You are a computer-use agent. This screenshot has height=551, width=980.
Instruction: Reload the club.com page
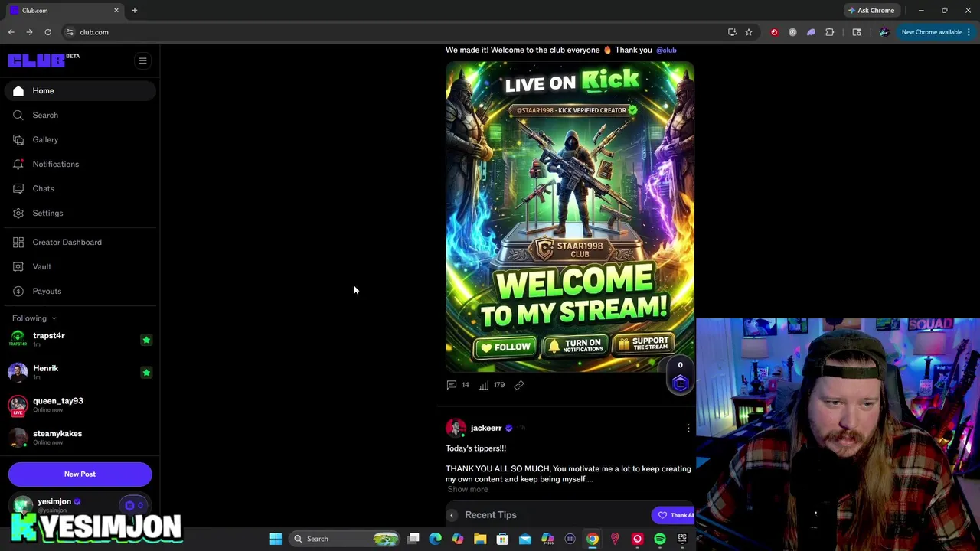tap(47, 32)
